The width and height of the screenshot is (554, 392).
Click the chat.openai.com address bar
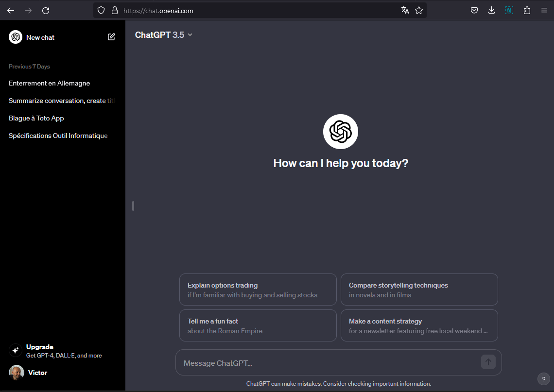click(x=260, y=11)
